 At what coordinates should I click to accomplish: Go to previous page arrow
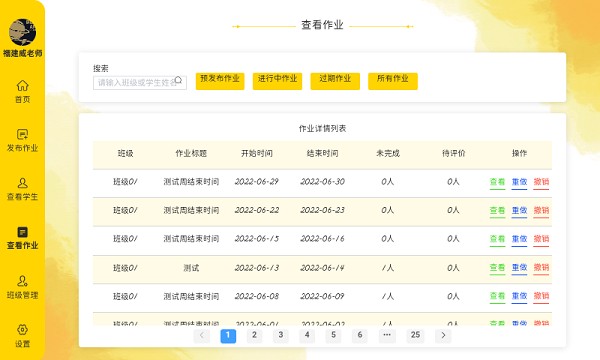(202, 336)
